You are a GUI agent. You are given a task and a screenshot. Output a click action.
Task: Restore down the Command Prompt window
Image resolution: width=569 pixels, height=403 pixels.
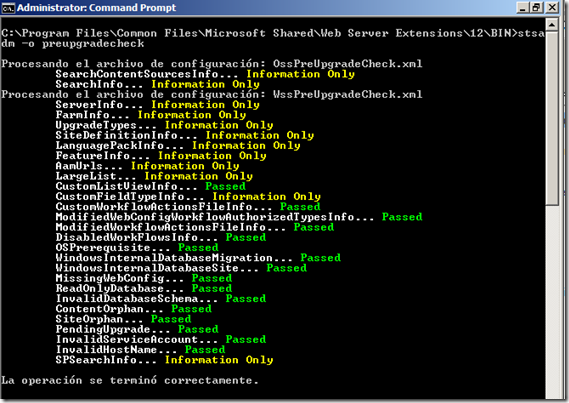click(536, 8)
